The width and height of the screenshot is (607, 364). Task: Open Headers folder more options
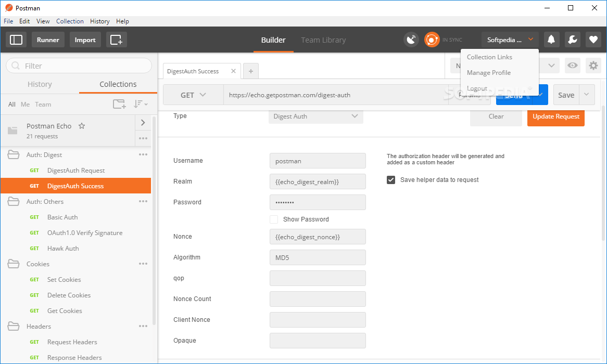click(143, 326)
